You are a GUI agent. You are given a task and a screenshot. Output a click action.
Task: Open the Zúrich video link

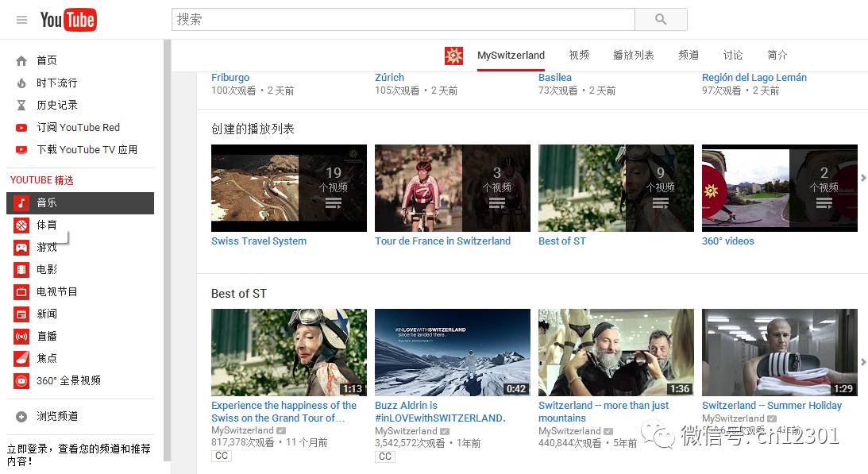(x=389, y=78)
